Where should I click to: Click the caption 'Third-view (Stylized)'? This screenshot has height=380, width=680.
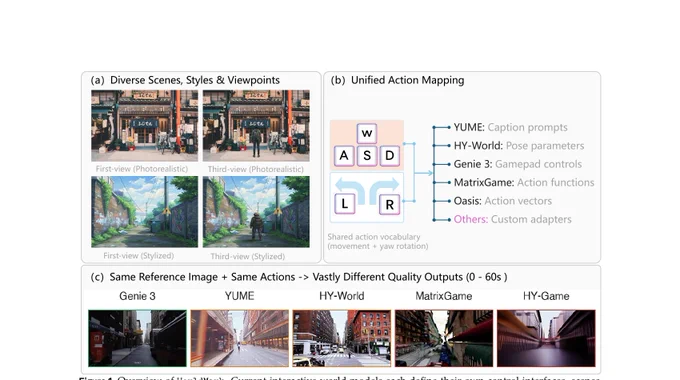tap(248, 256)
